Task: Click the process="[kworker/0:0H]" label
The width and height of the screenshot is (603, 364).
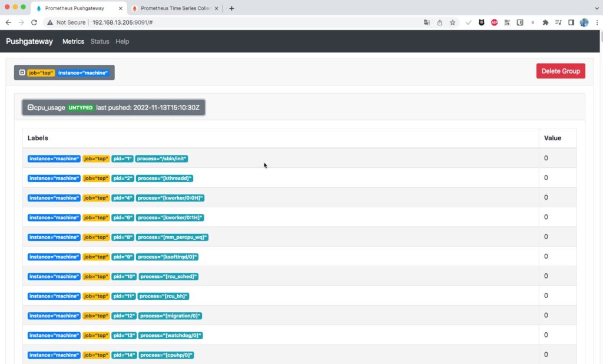Action: 170,198
